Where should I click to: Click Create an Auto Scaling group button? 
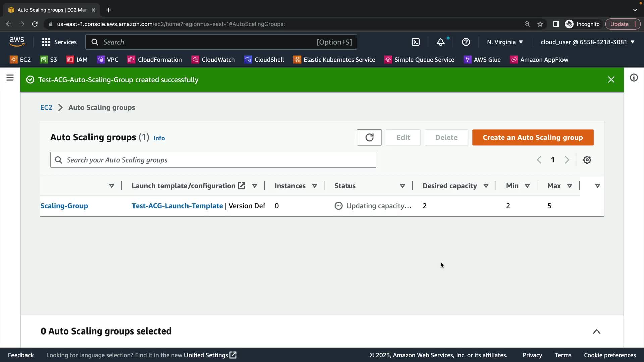click(x=533, y=137)
